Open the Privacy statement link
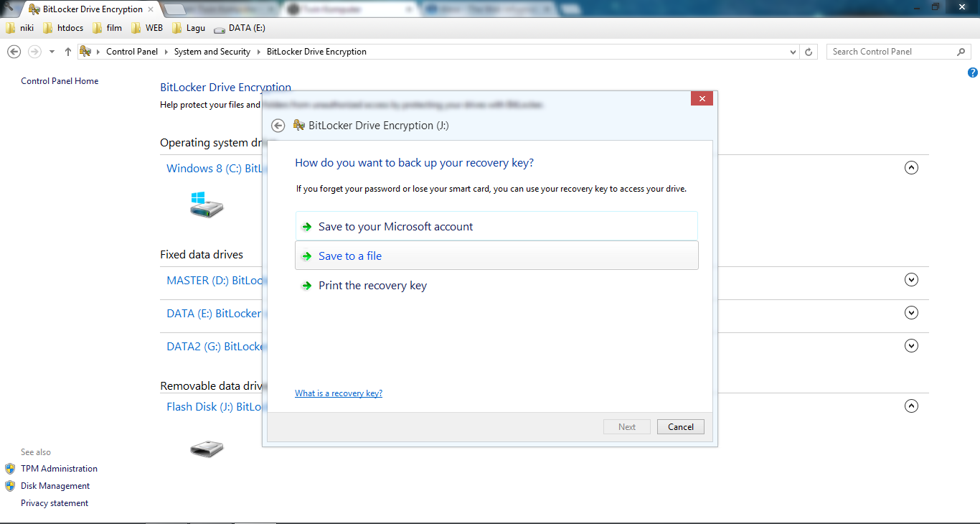Viewport: 980px width, 524px height. (x=55, y=503)
